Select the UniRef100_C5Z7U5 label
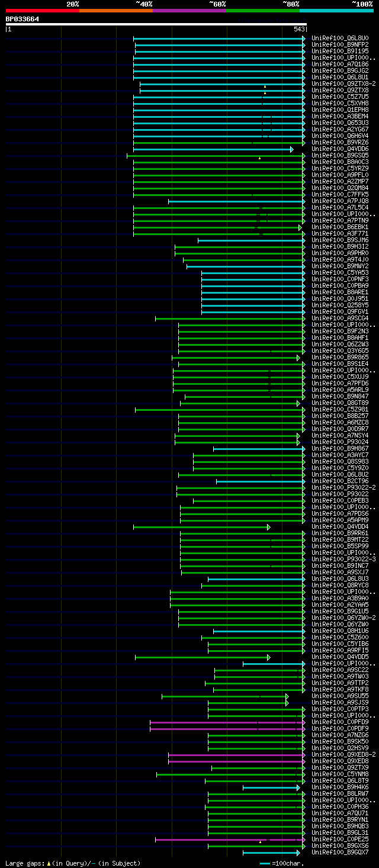This screenshot has height=868, width=379. (x=340, y=97)
